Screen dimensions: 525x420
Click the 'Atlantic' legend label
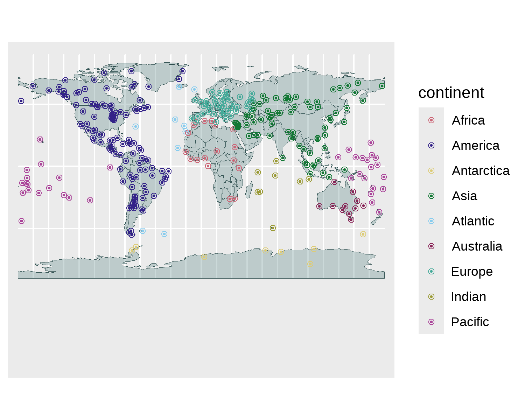[x=473, y=221]
